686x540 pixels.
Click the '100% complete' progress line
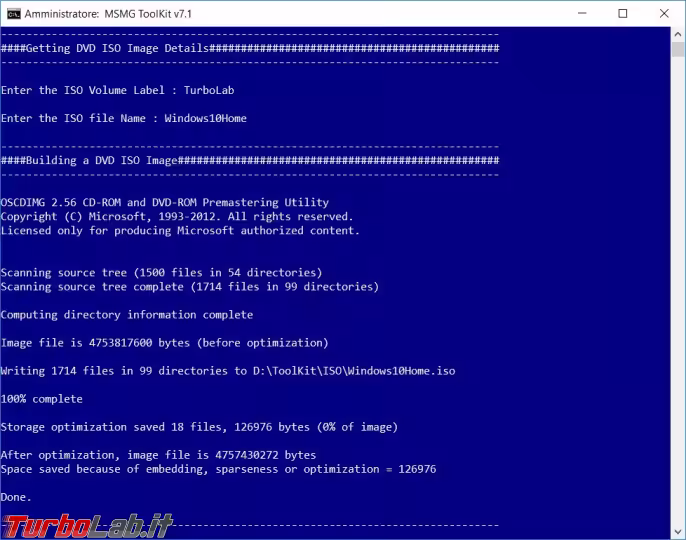pos(42,399)
